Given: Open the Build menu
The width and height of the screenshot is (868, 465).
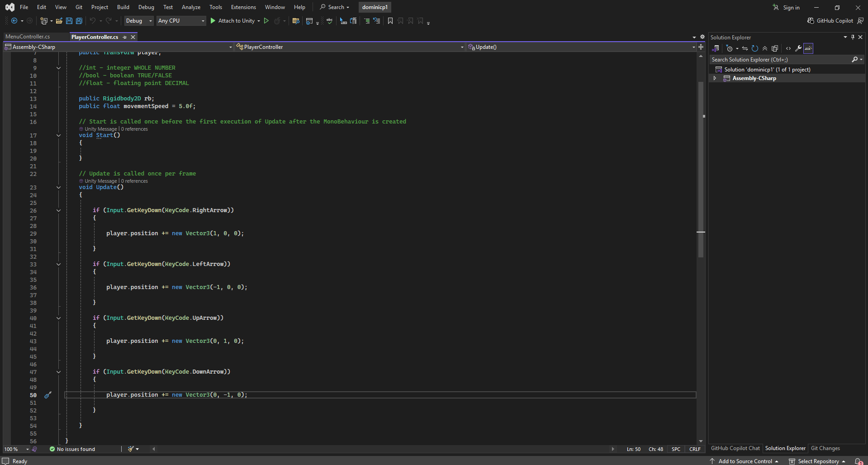Looking at the screenshot, I should (123, 7).
